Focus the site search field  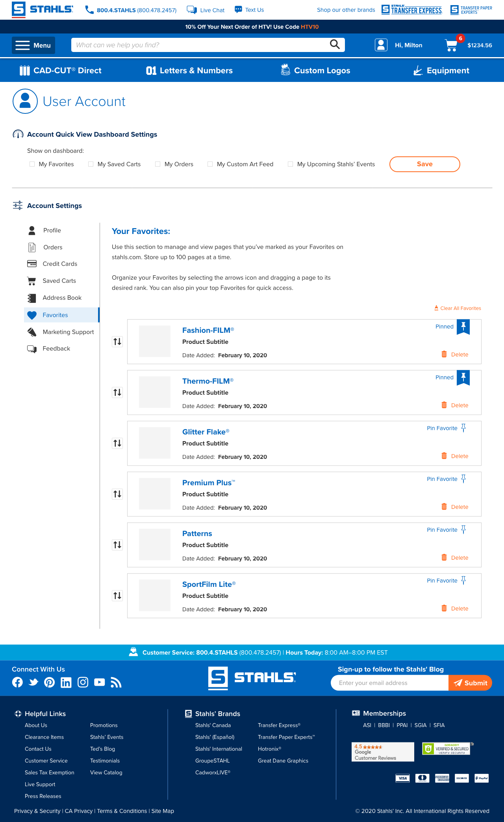[208, 45]
